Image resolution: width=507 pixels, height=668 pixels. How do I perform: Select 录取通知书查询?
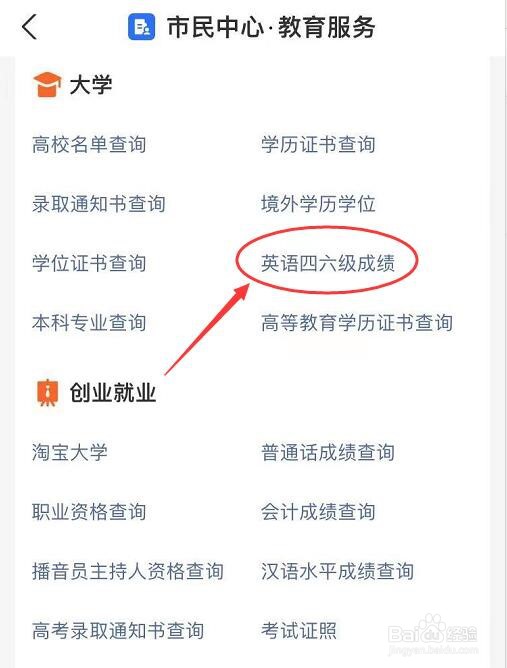(x=98, y=204)
